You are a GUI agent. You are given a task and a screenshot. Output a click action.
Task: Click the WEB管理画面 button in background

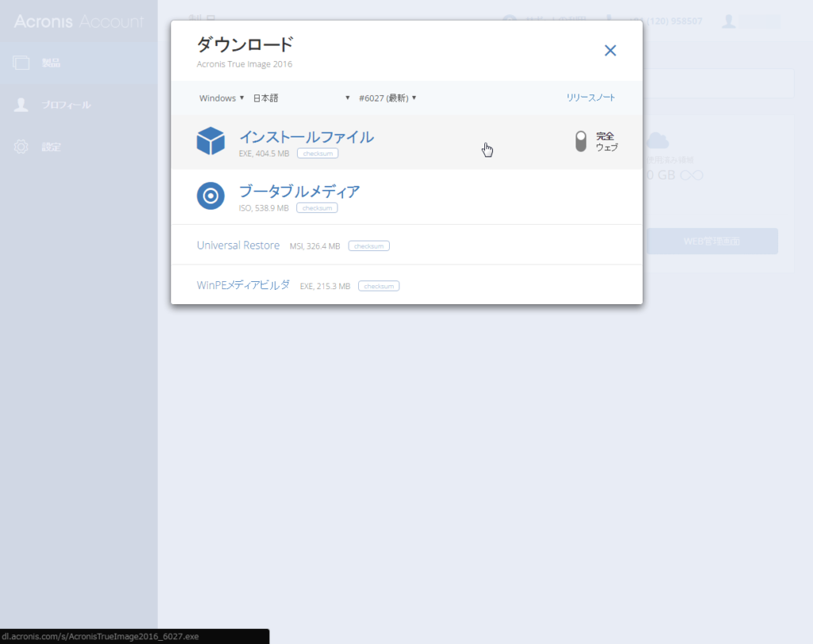(712, 241)
